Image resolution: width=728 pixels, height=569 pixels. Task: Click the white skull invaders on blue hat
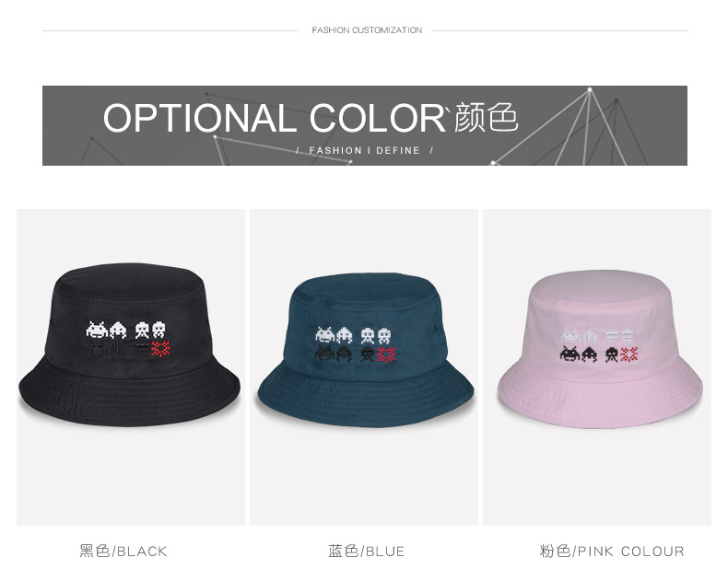click(376, 335)
